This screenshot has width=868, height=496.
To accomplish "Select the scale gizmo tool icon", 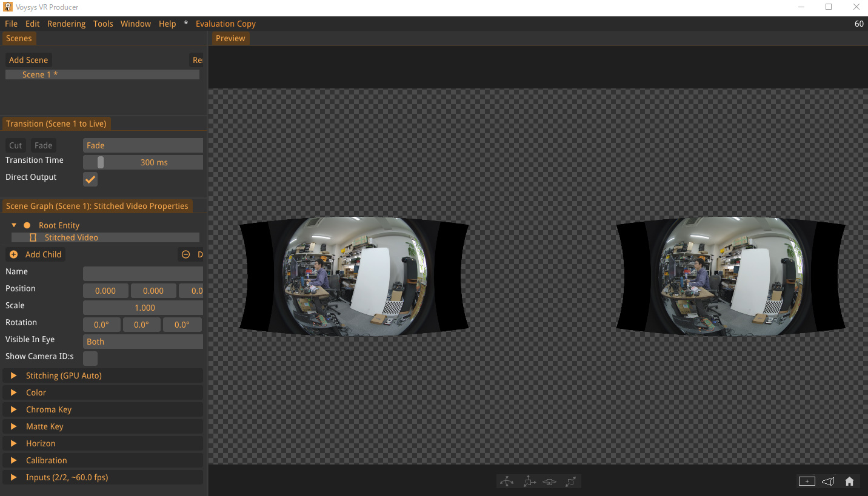I will click(x=570, y=481).
